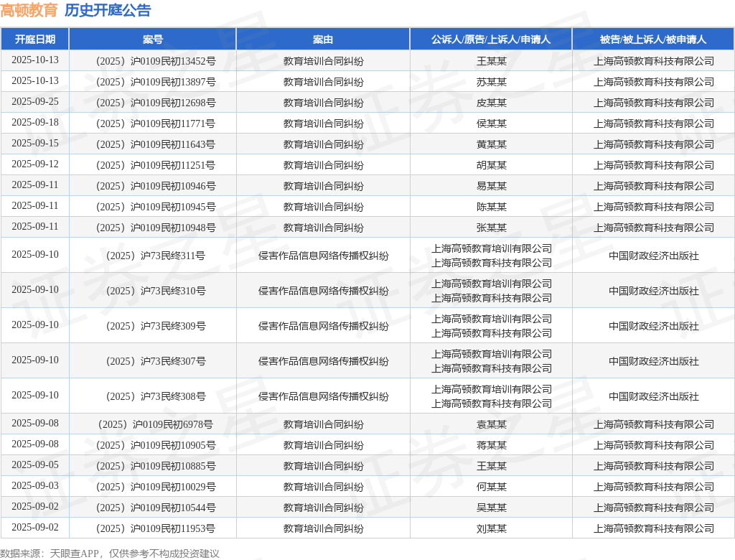
Task: Click the date 2025-09-12
Action: [x=35, y=164]
